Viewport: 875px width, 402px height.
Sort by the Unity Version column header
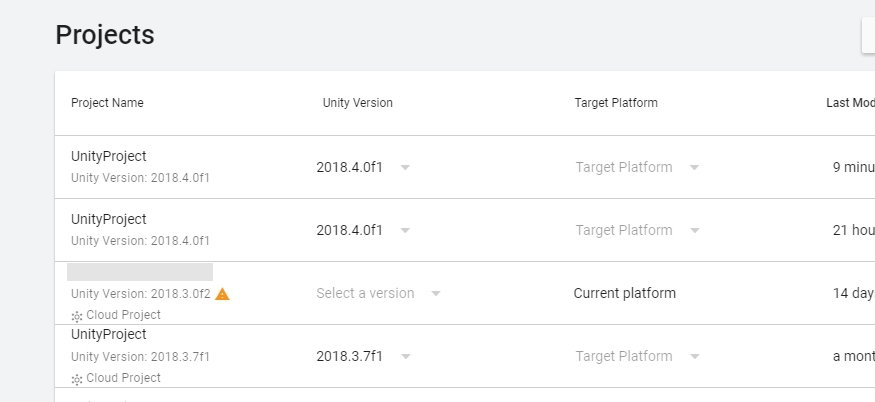[x=358, y=103]
